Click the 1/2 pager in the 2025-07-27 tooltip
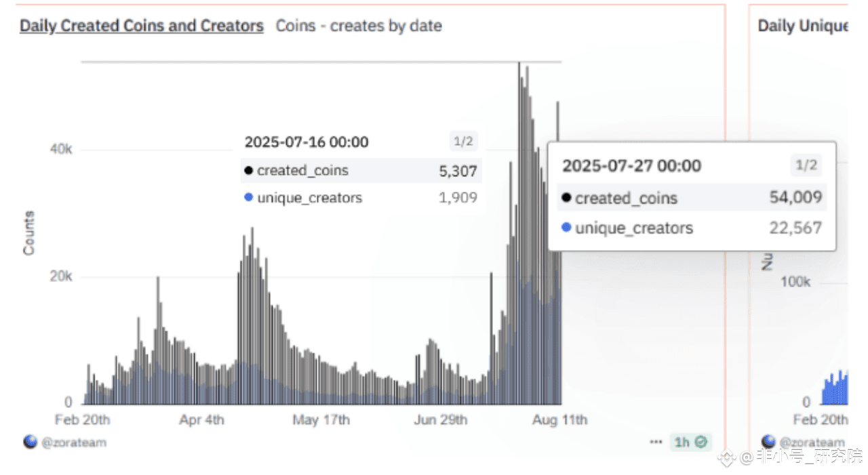 tap(806, 165)
